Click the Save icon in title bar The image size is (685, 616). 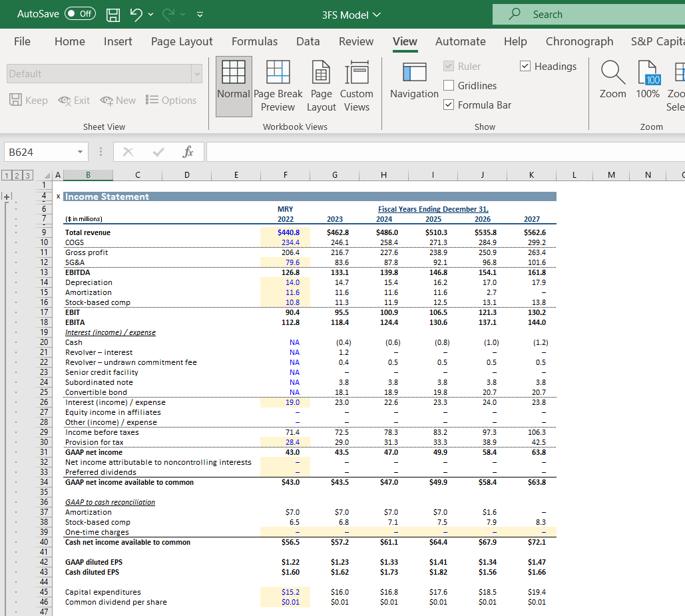[114, 14]
